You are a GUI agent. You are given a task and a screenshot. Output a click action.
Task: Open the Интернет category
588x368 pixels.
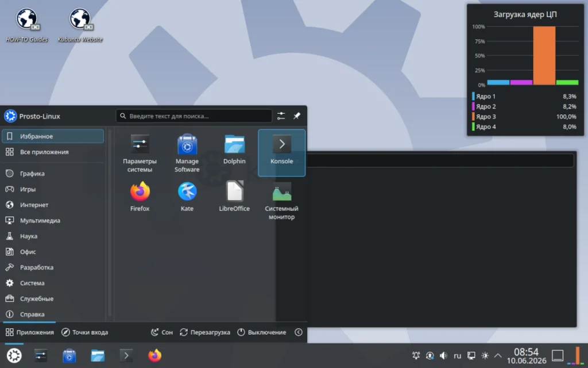pyautogui.click(x=53, y=205)
